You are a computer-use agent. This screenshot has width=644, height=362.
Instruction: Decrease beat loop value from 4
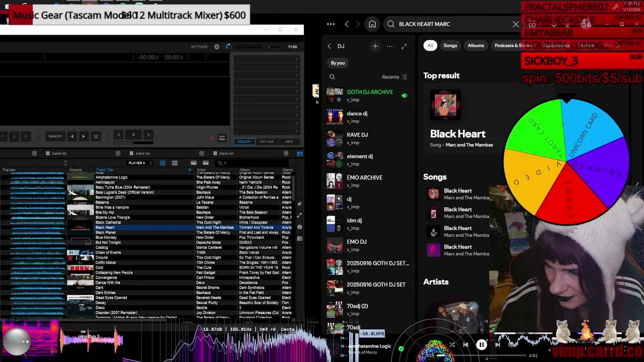tap(119, 135)
